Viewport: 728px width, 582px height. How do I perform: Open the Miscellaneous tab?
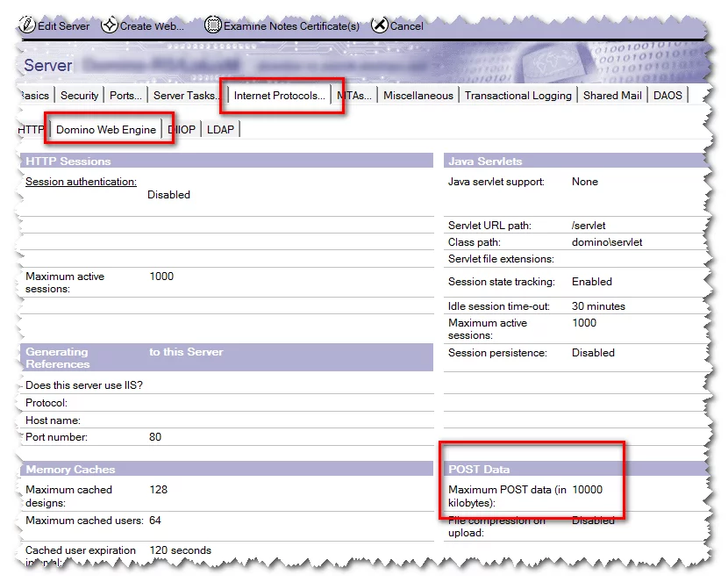(418, 96)
